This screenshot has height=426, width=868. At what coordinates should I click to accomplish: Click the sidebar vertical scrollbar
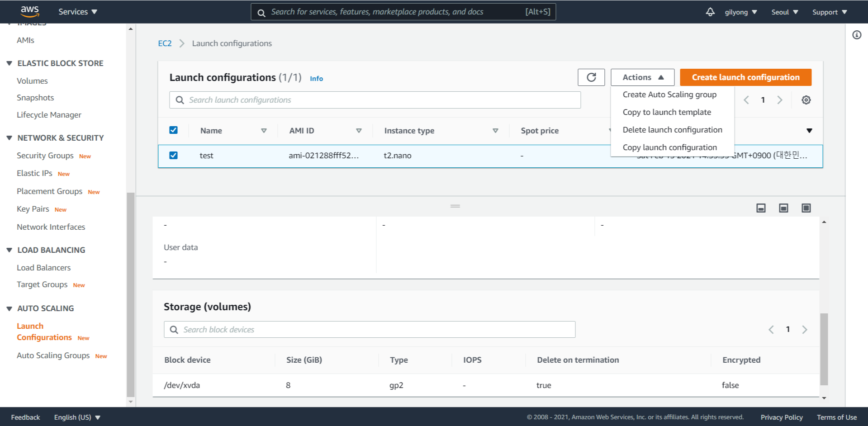pyautogui.click(x=131, y=294)
